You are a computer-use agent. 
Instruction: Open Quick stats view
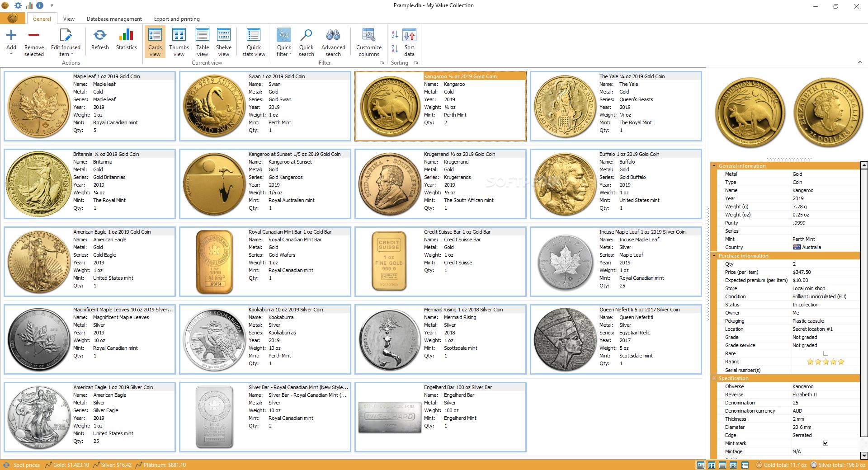[254, 42]
